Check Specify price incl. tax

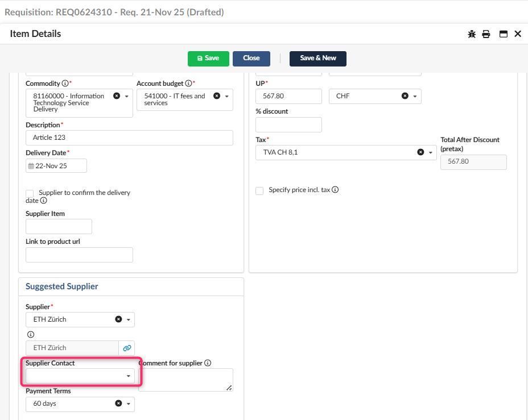click(259, 190)
